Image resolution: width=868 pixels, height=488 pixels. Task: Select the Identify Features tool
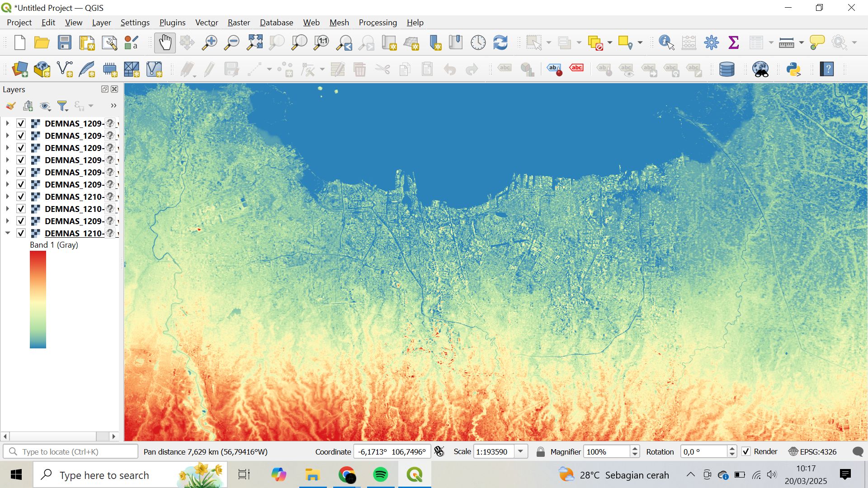click(666, 42)
